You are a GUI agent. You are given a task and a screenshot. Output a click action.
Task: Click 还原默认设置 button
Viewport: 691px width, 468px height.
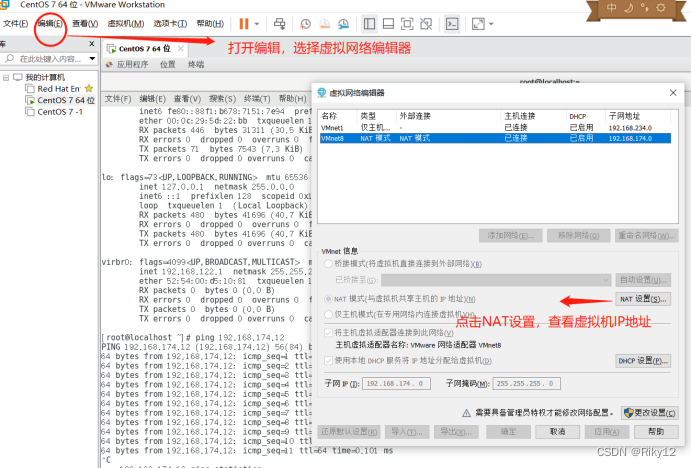pyautogui.click(x=349, y=431)
